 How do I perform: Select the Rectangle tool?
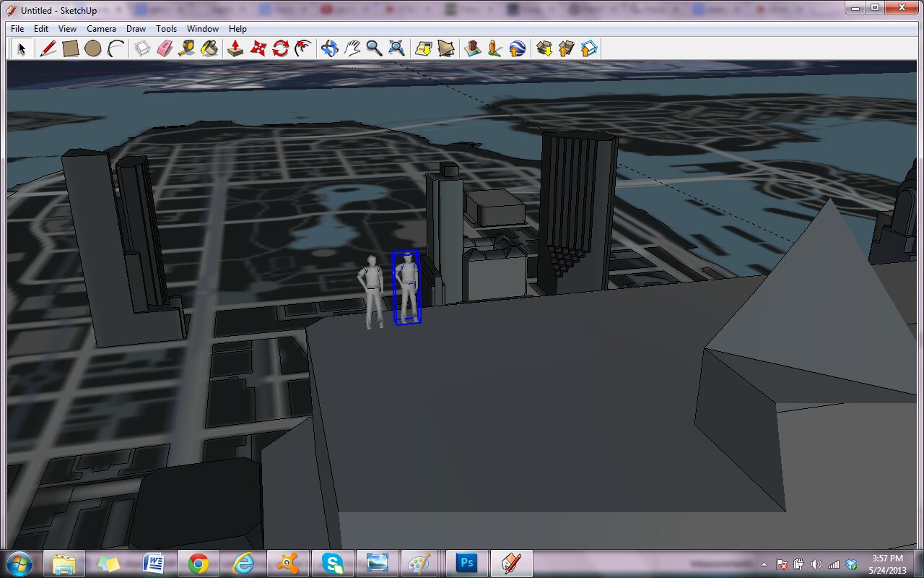(70, 48)
